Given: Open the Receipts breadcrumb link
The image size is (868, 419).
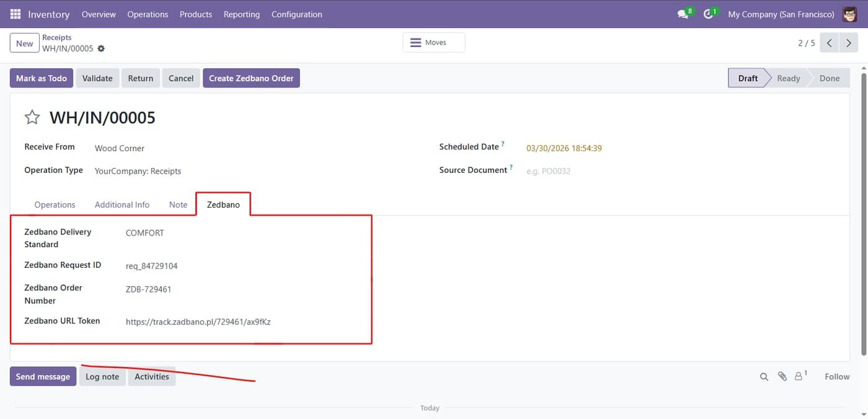Looking at the screenshot, I should pos(56,37).
